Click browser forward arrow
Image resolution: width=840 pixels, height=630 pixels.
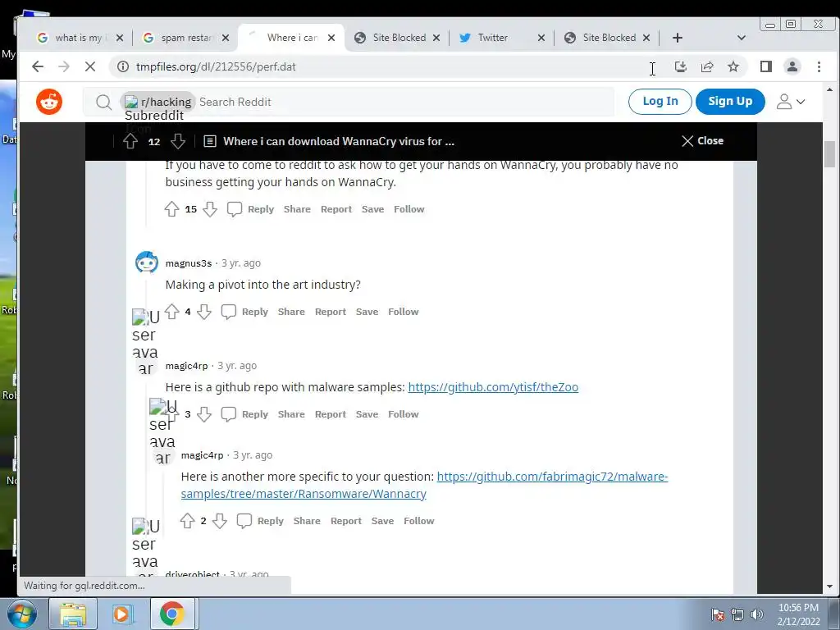click(64, 66)
